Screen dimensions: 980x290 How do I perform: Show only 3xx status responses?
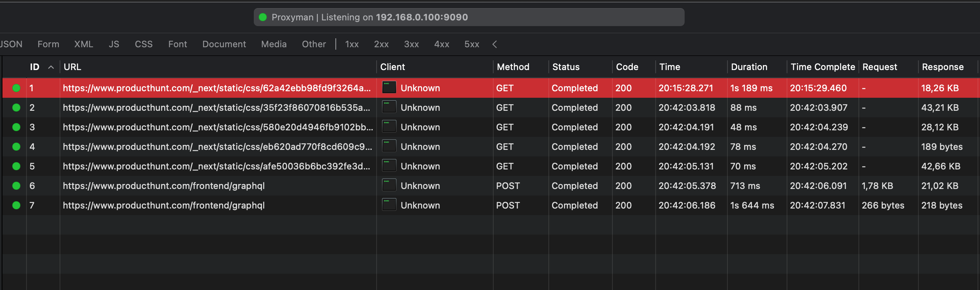411,44
